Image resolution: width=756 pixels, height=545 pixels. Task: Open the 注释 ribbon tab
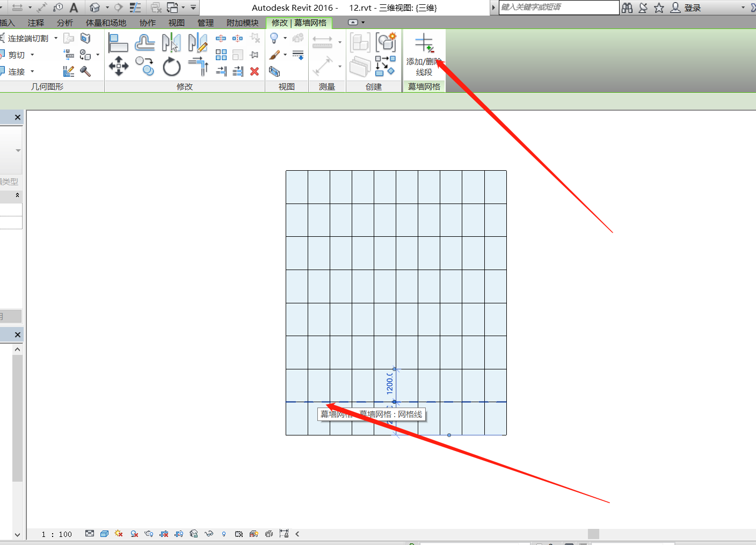click(x=36, y=23)
